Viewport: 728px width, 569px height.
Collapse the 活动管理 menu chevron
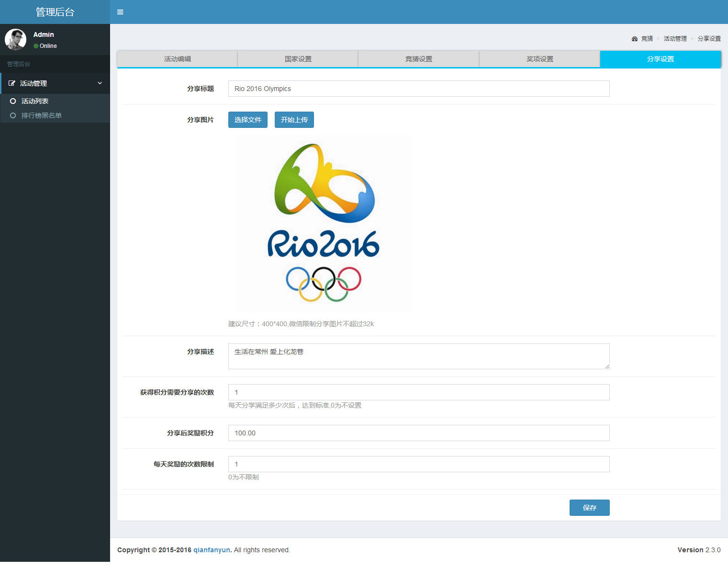coord(100,83)
